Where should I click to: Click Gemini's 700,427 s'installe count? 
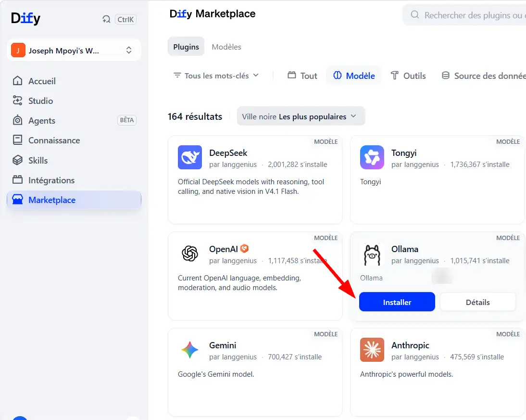click(x=295, y=357)
